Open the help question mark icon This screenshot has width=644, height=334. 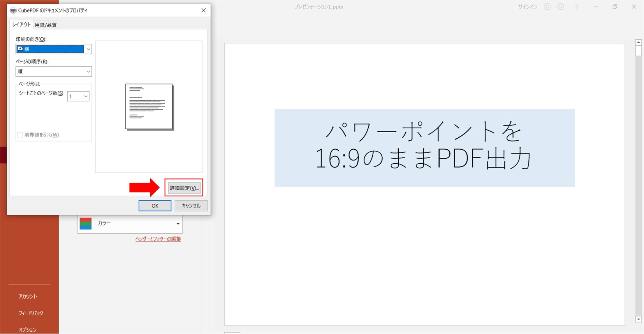(x=577, y=7)
